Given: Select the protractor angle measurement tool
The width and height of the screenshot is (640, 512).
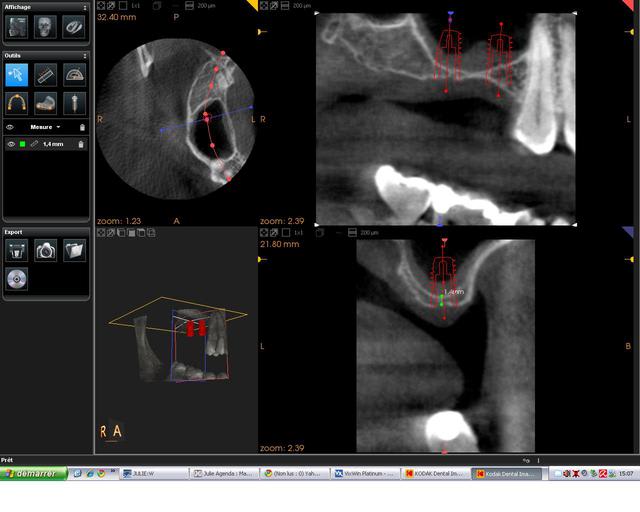Looking at the screenshot, I should [74, 74].
